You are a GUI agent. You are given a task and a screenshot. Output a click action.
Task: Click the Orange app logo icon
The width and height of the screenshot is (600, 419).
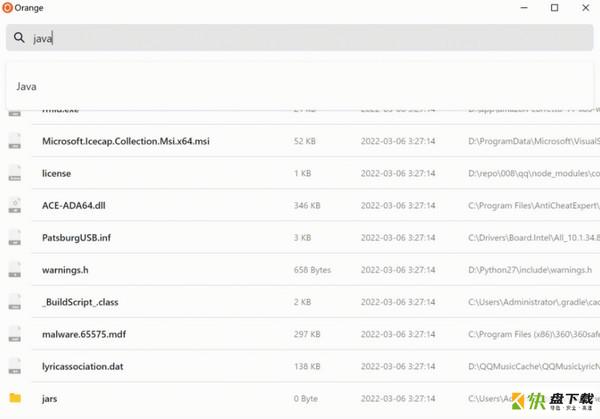(x=7, y=8)
